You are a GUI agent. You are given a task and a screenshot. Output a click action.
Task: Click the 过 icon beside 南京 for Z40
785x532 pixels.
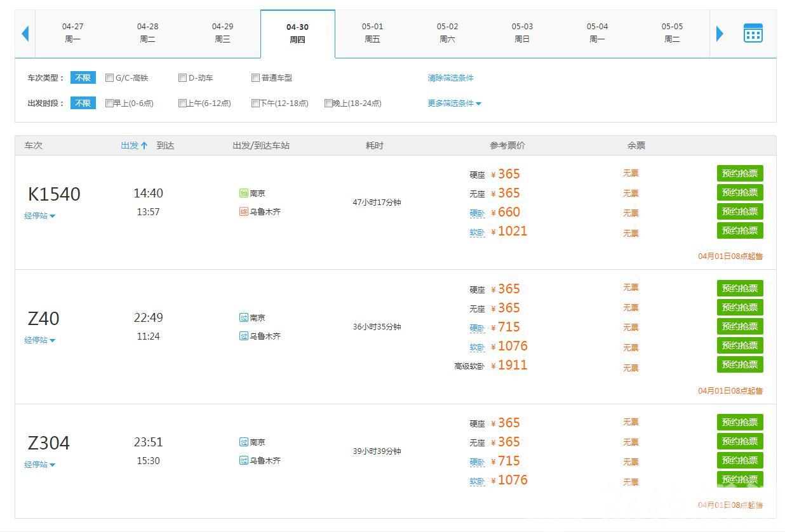pyautogui.click(x=243, y=317)
